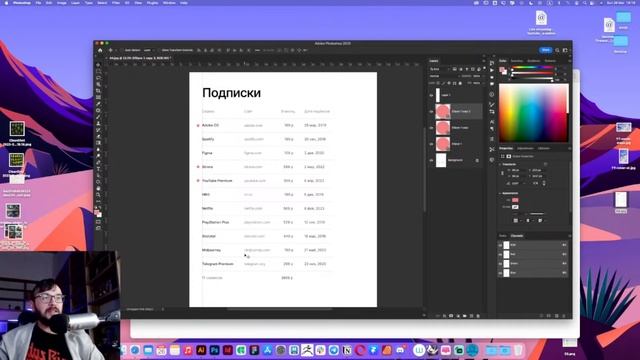
Task: Select the Dodge tool
Action: [98, 156]
